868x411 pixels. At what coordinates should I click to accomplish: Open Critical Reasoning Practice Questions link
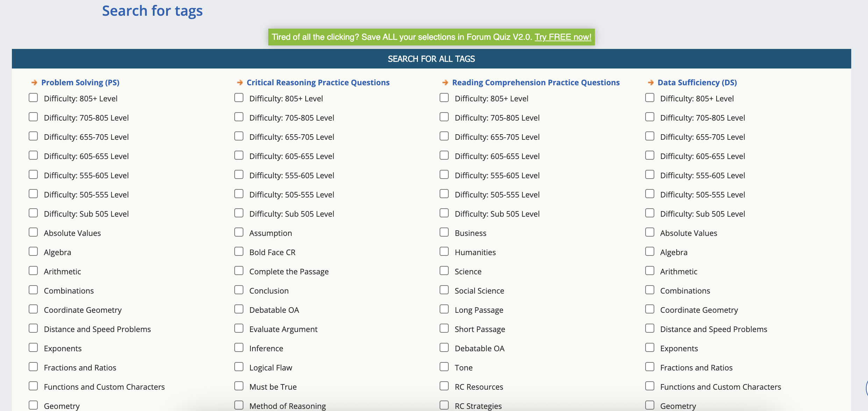click(318, 82)
